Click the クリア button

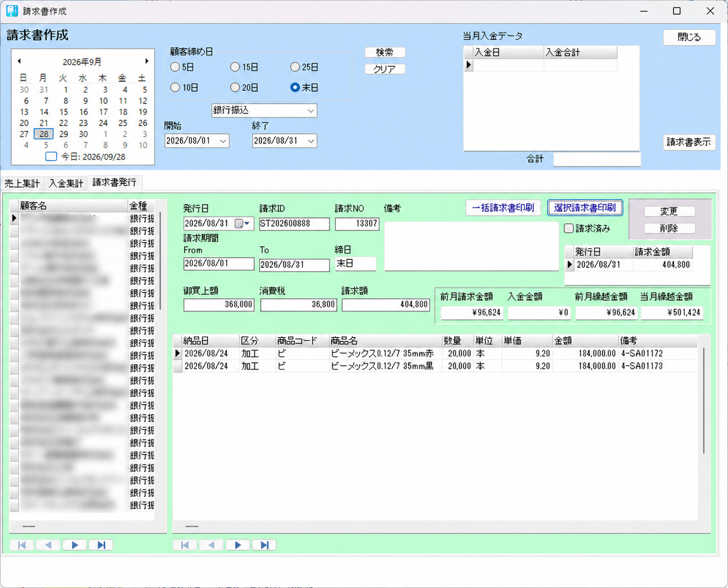point(385,69)
